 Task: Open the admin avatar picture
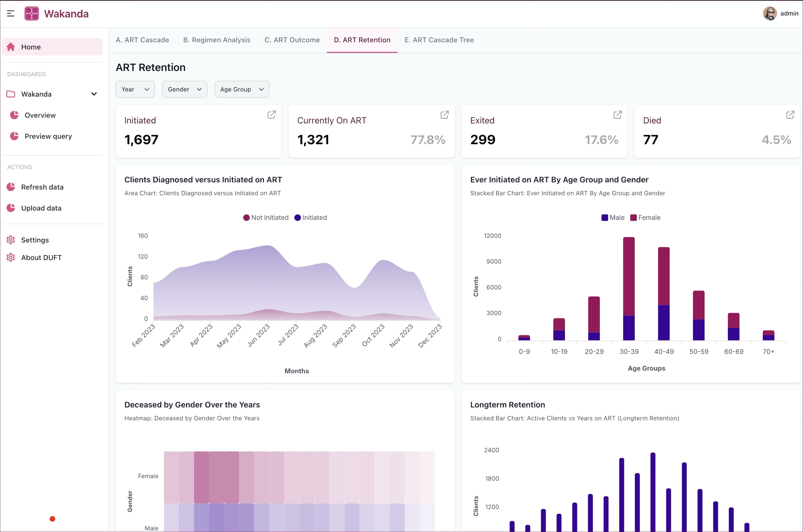point(769,13)
